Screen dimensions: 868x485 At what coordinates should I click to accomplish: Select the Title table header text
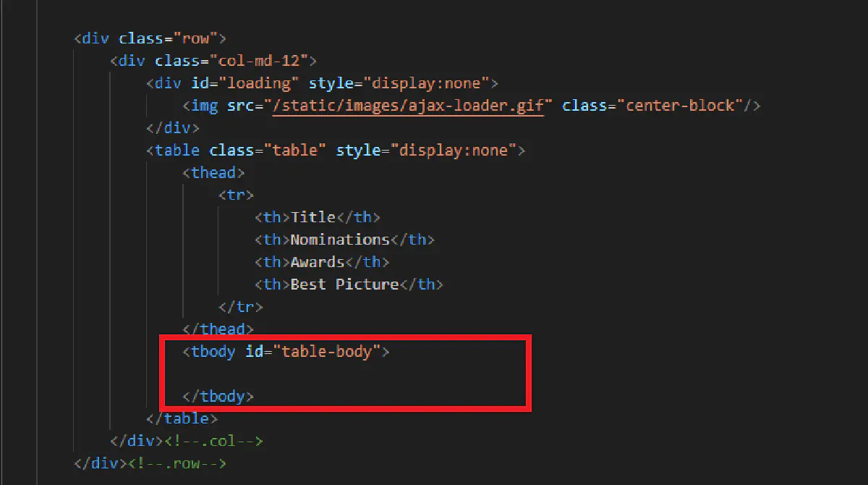(311, 216)
